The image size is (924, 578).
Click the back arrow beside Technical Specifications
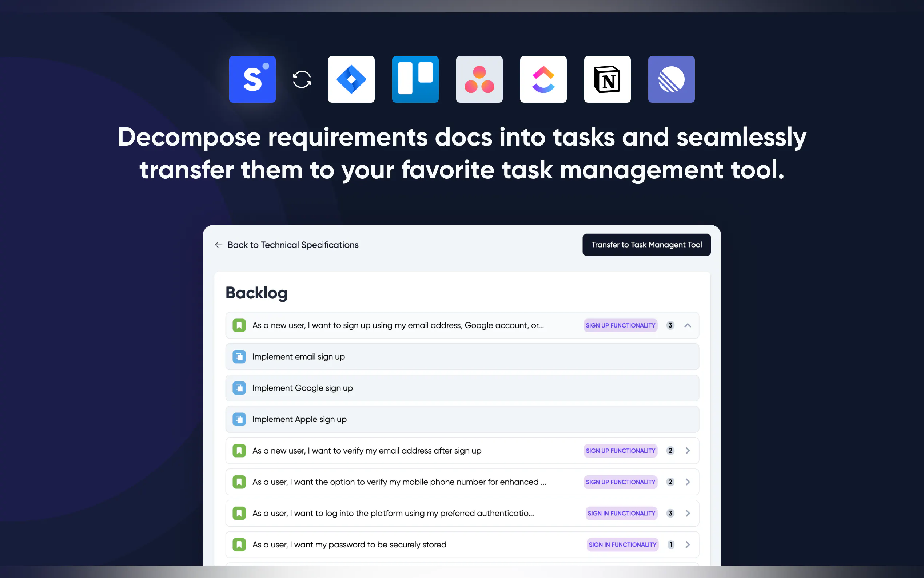219,245
